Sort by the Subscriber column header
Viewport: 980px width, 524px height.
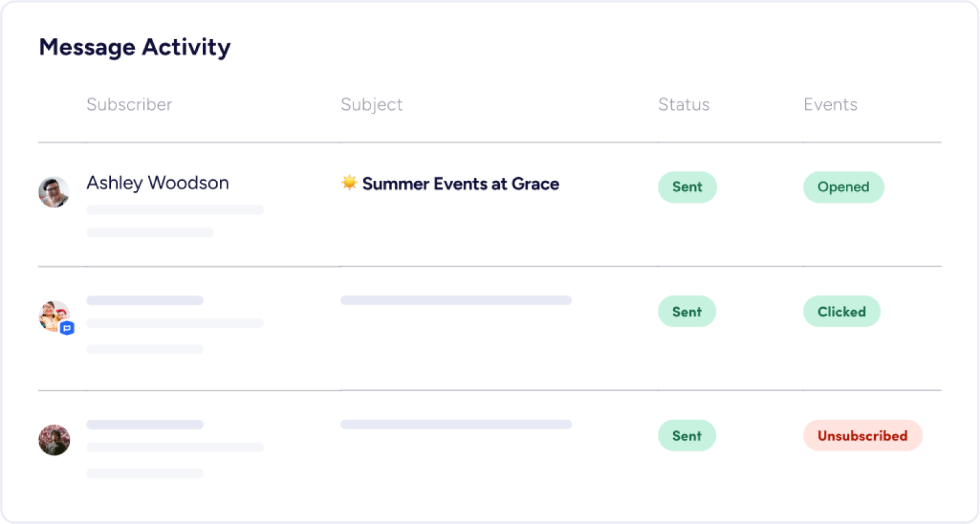129,104
